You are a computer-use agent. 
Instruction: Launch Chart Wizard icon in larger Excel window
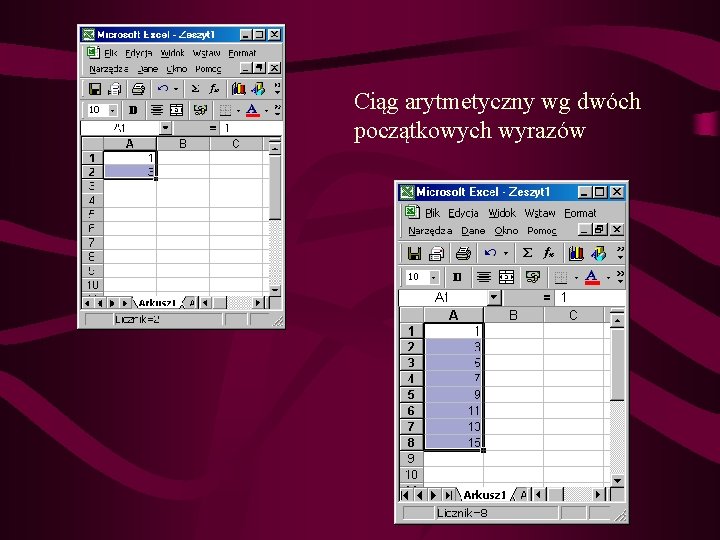tap(576, 253)
